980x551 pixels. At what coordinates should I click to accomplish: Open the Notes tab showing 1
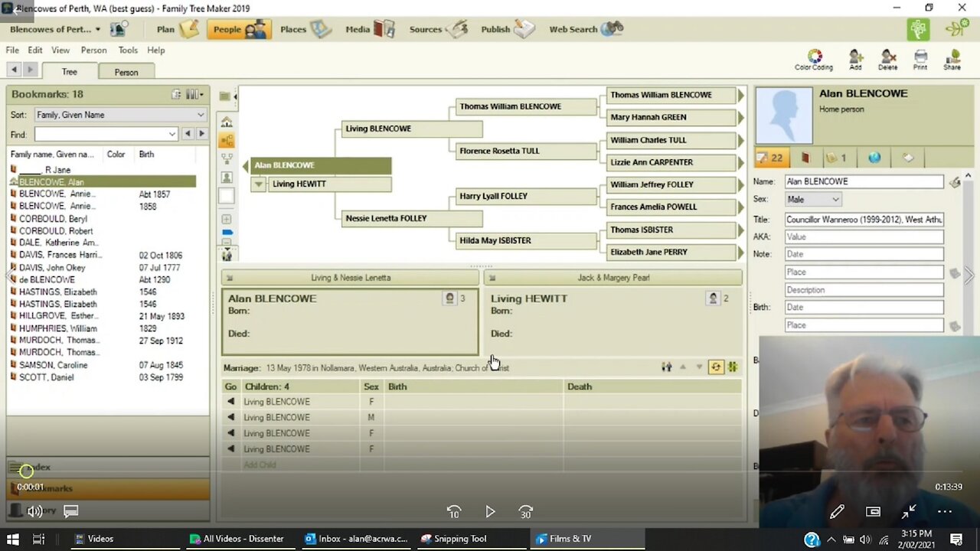tap(836, 158)
